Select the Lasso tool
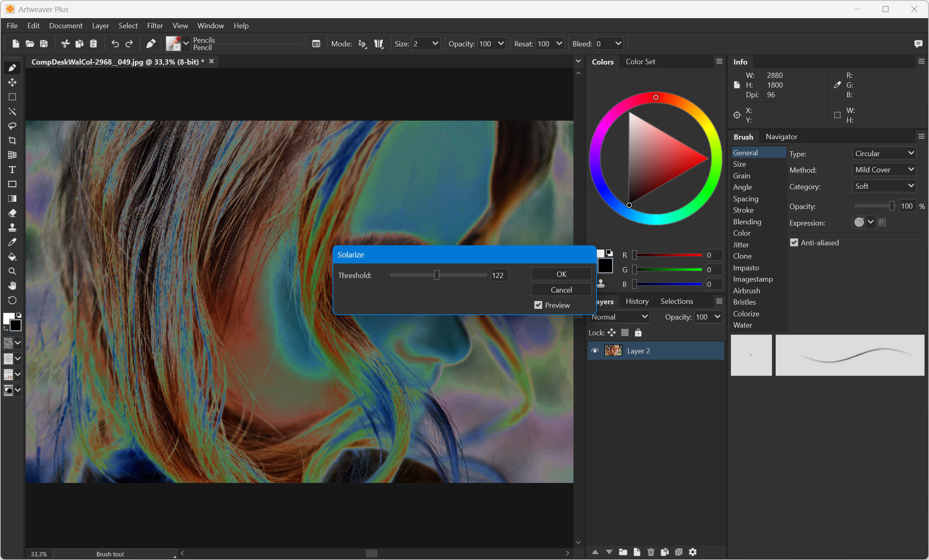 click(12, 126)
